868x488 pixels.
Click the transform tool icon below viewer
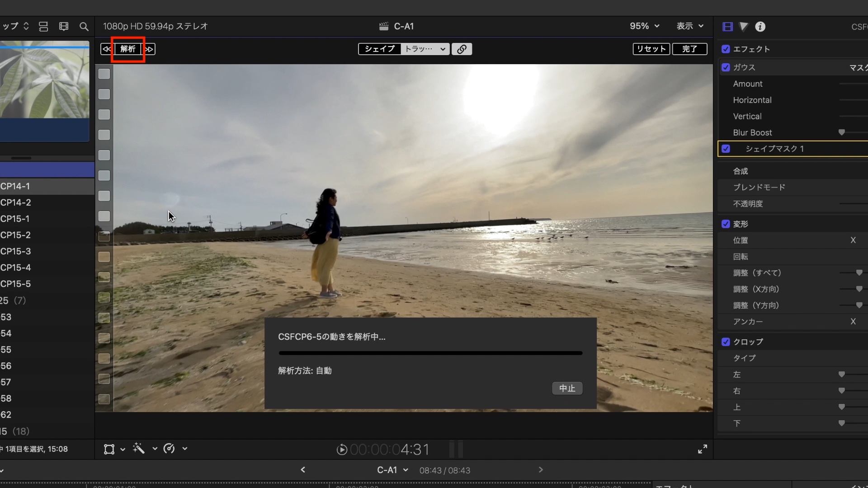pos(109,449)
